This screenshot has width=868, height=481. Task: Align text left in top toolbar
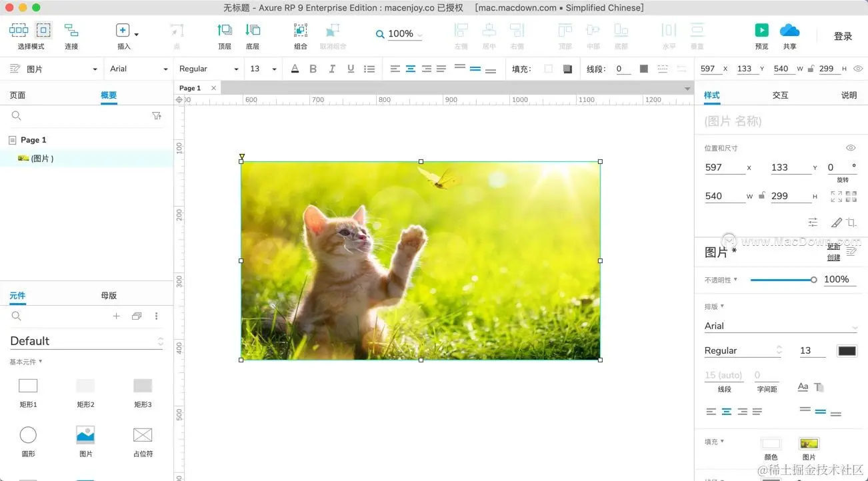tap(395, 69)
